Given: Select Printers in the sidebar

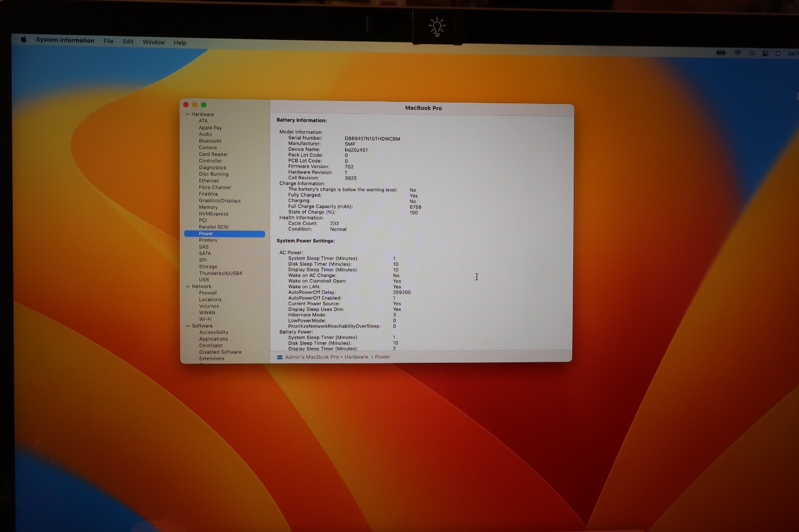Looking at the screenshot, I should point(208,240).
